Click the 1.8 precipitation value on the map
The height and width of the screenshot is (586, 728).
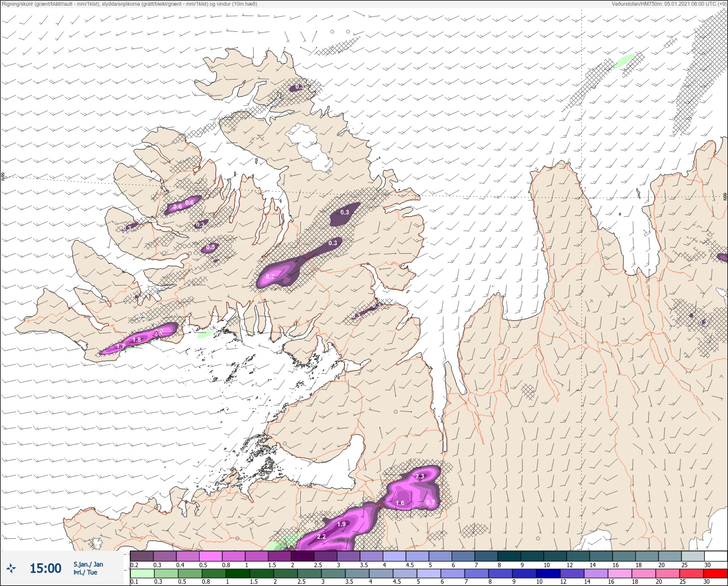136,340
